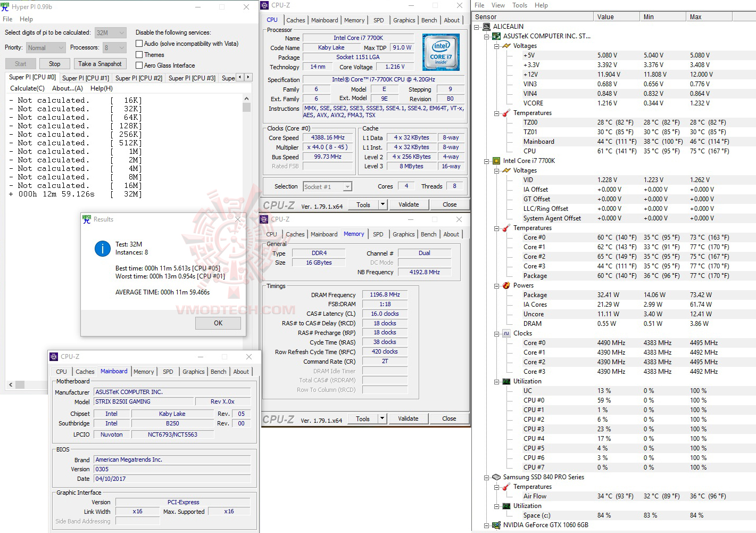Click the thermometer icon above the Core #0 temperature
The image size is (756, 533).
click(x=506, y=228)
